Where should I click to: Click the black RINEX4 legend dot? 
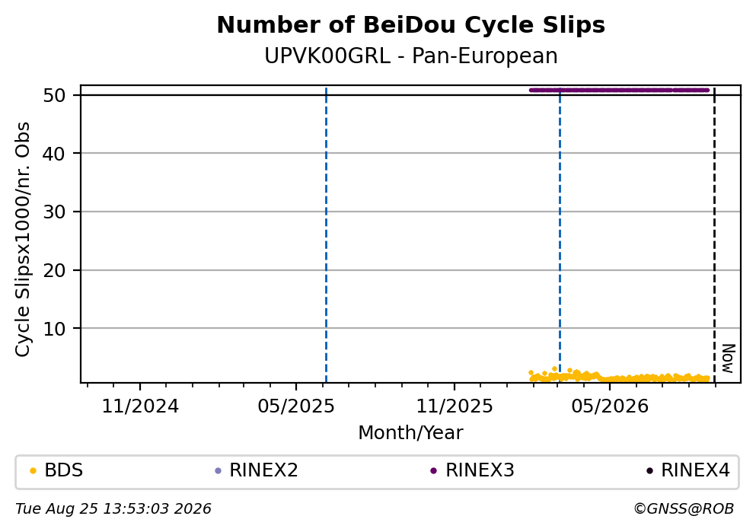[649, 471]
